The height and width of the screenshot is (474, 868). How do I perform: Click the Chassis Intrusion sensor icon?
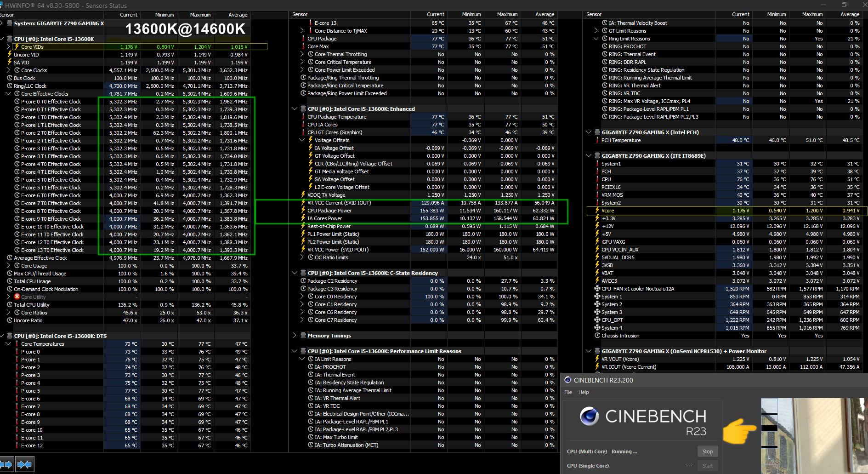click(597, 336)
